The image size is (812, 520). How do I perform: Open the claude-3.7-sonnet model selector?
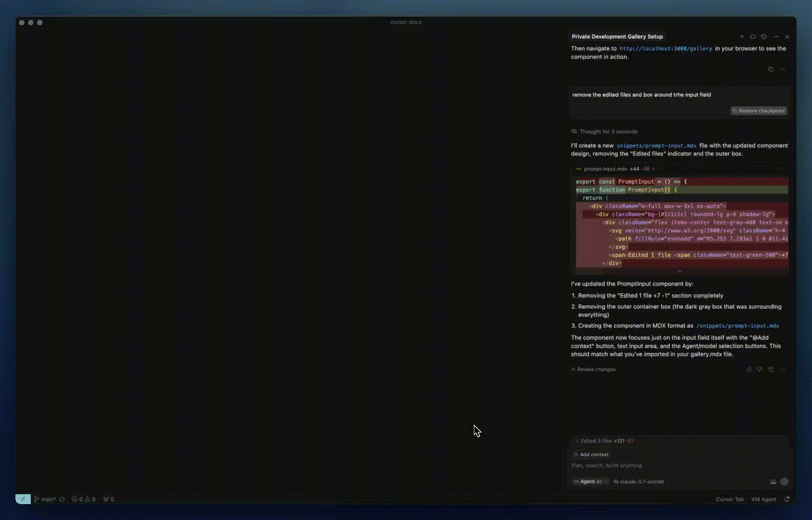[x=639, y=481]
